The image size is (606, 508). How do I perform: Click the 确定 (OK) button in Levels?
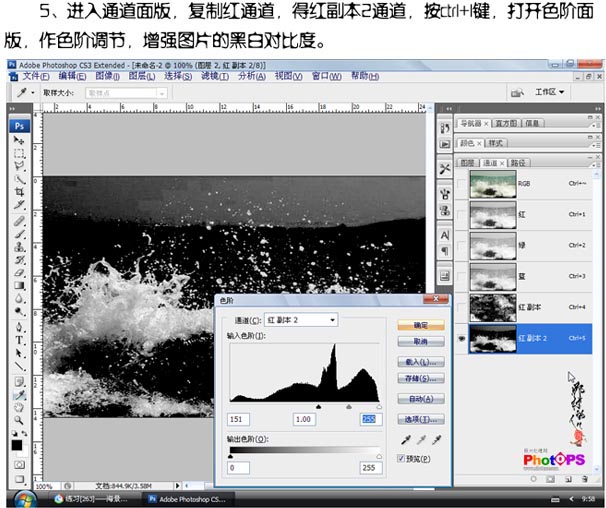tap(420, 325)
